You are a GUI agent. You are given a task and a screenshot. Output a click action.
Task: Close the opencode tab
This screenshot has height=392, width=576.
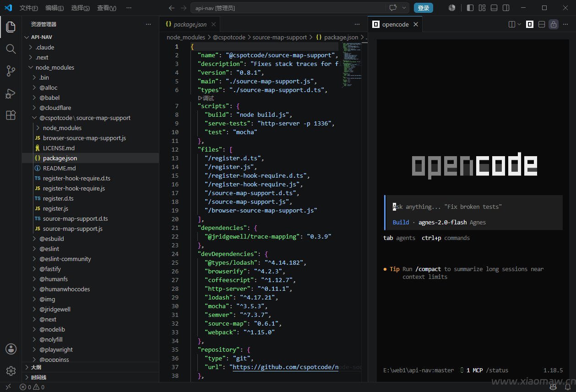click(x=416, y=24)
